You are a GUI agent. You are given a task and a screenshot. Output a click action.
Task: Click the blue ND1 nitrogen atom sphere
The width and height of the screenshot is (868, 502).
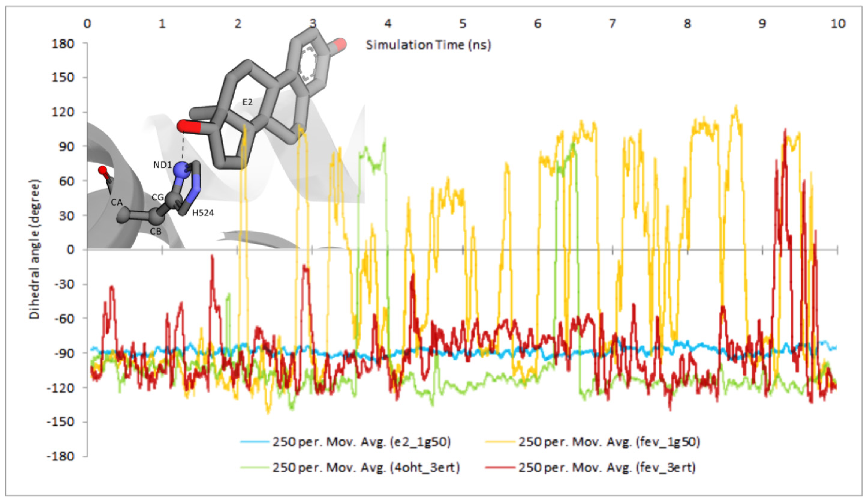pos(182,170)
